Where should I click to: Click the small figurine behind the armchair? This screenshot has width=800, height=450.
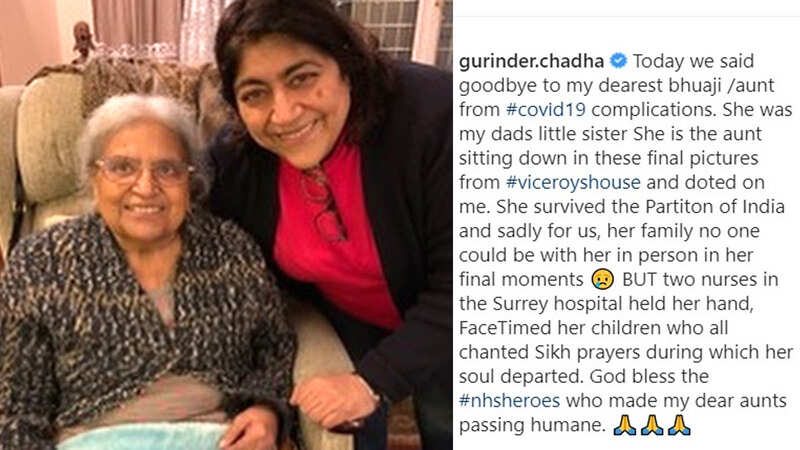[83, 41]
